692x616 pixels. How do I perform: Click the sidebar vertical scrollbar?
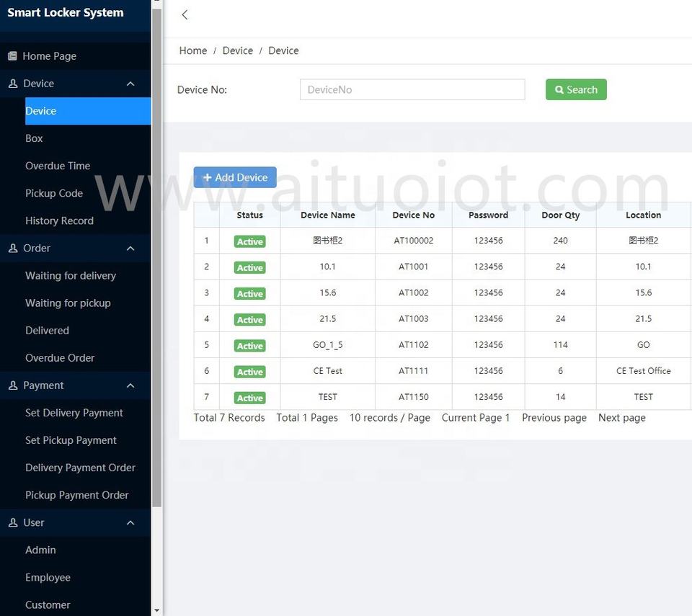click(x=156, y=258)
